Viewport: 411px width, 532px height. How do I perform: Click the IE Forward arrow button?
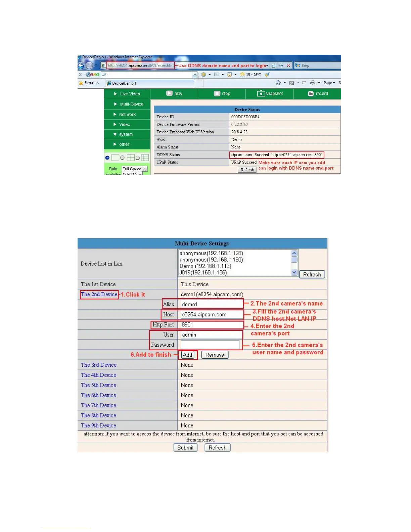tap(89, 65)
